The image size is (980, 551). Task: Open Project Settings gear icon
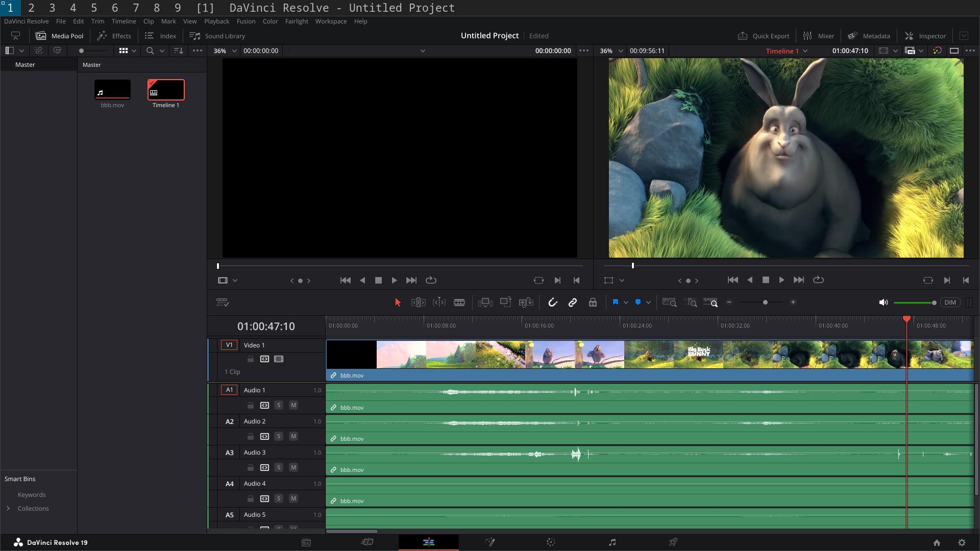coord(962,543)
